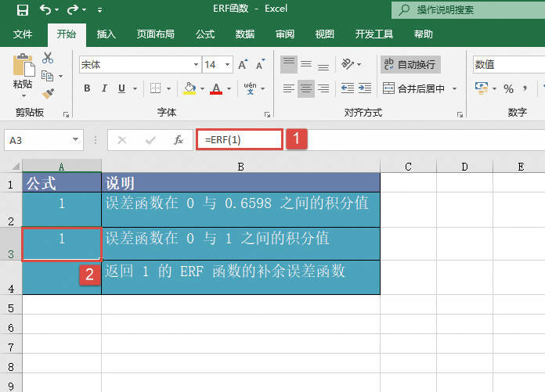Toggle Bold formatting
This screenshot has width=545, height=392.
tap(85, 88)
